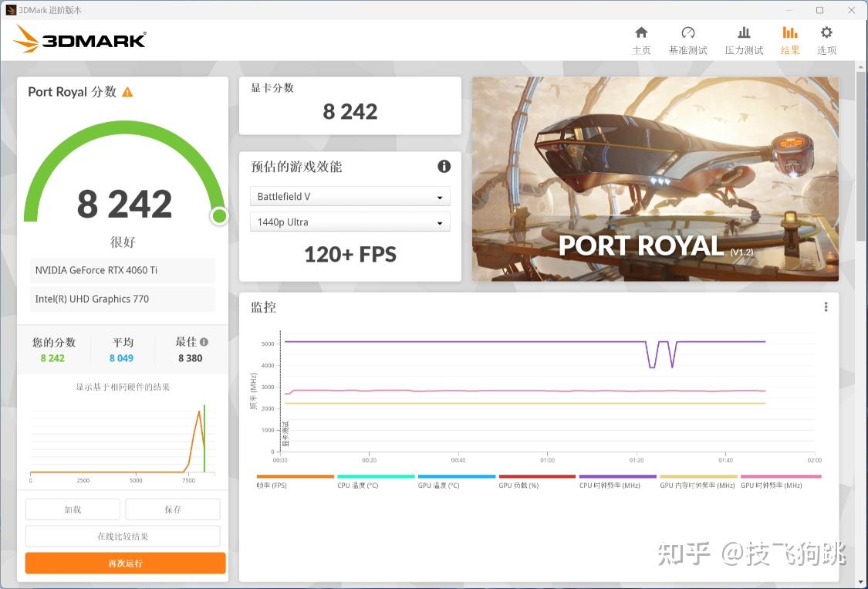Click the warning triangle beside Port Royal 分数
This screenshot has width=868, height=589.
point(127,92)
